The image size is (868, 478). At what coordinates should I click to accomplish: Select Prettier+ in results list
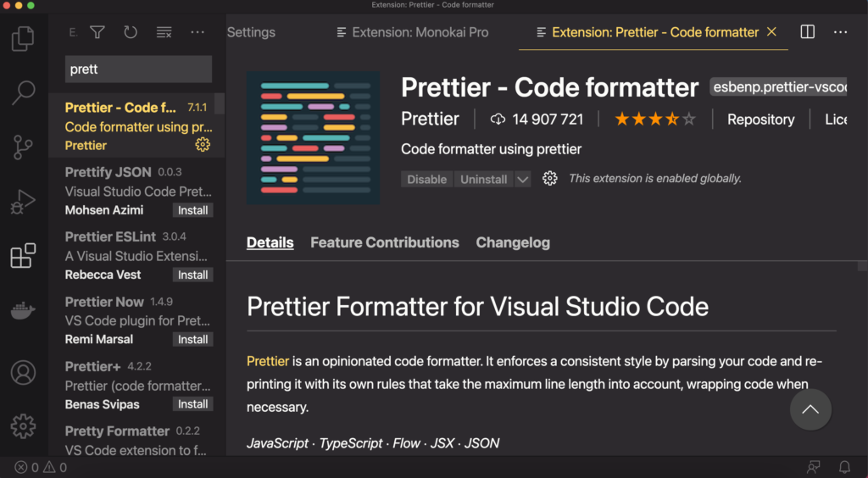(136, 385)
